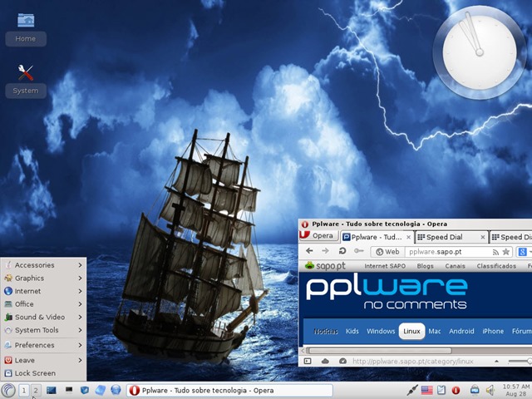This screenshot has height=399, width=532.
Task: Open the Kids category
Action: tap(352, 332)
